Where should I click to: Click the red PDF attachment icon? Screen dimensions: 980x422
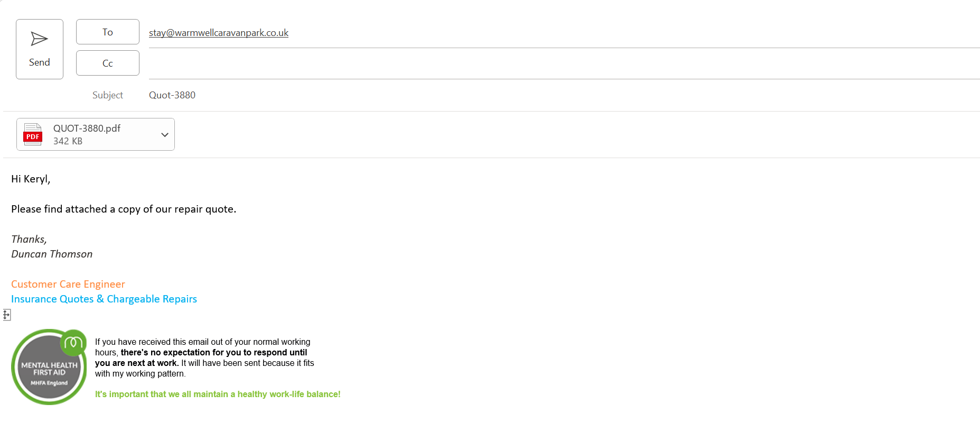(x=33, y=134)
